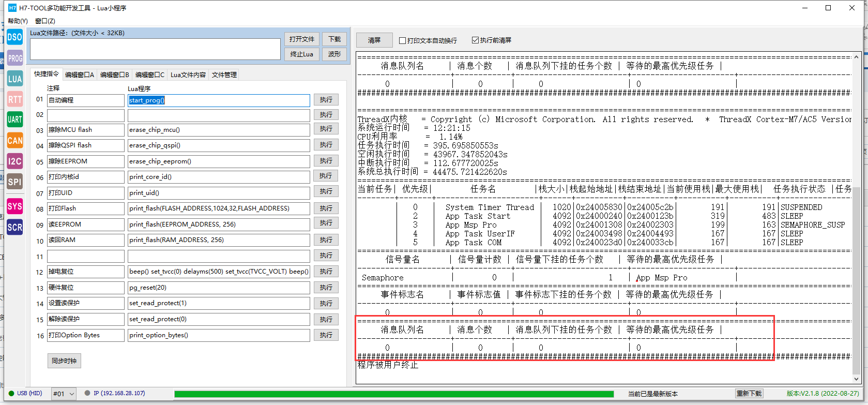Execute row 05 erase_chip_eeprom() command
This screenshot has width=868, height=405.
326,161
